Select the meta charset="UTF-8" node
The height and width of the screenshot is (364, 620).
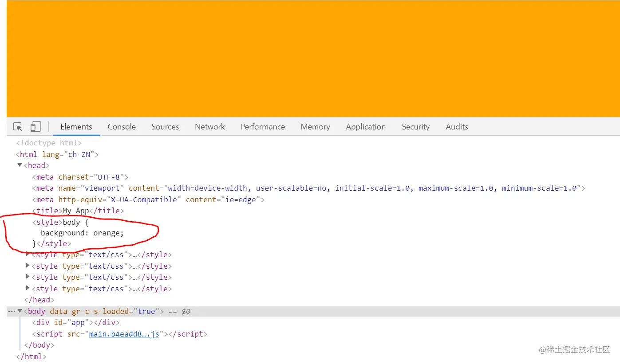(x=80, y=177)
